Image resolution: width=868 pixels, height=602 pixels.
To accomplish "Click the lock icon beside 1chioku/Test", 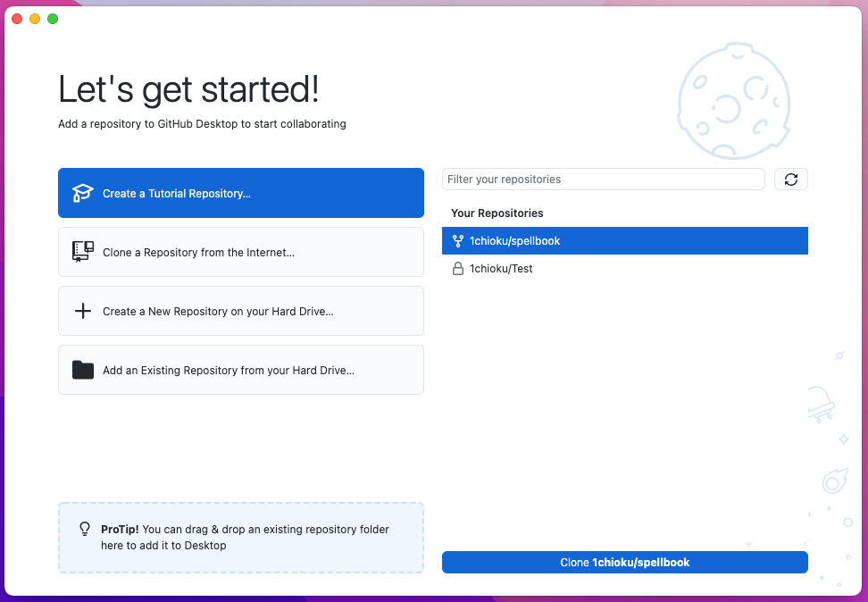I will coord(457,269).
